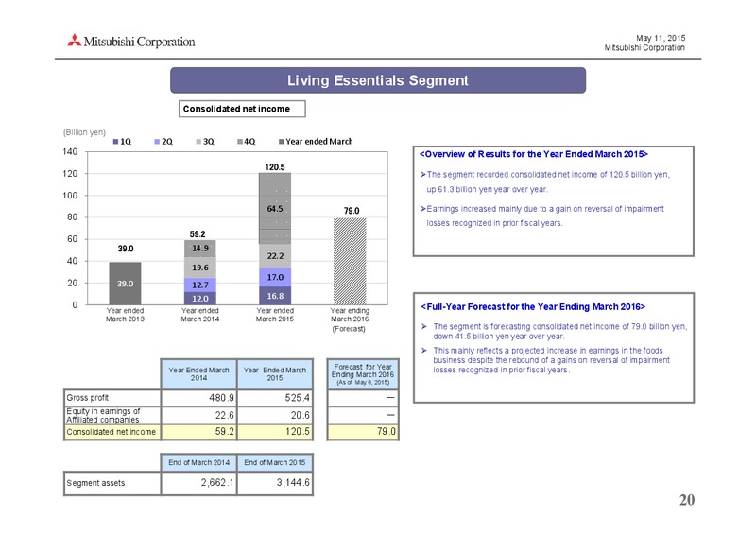The height and width of the screenshot is (535, 756).
Task: Click the 'End of March 2015' header
Action: (x=275, y=462)
